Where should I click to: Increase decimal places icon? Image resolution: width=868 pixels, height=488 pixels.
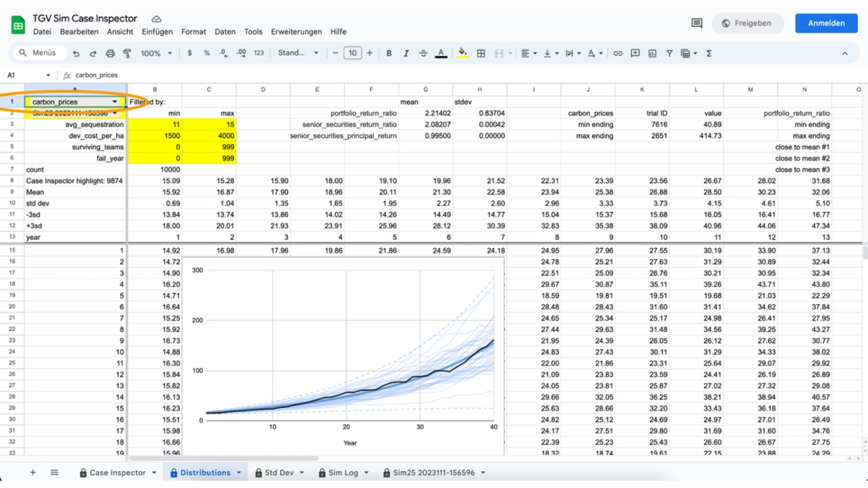241,53
